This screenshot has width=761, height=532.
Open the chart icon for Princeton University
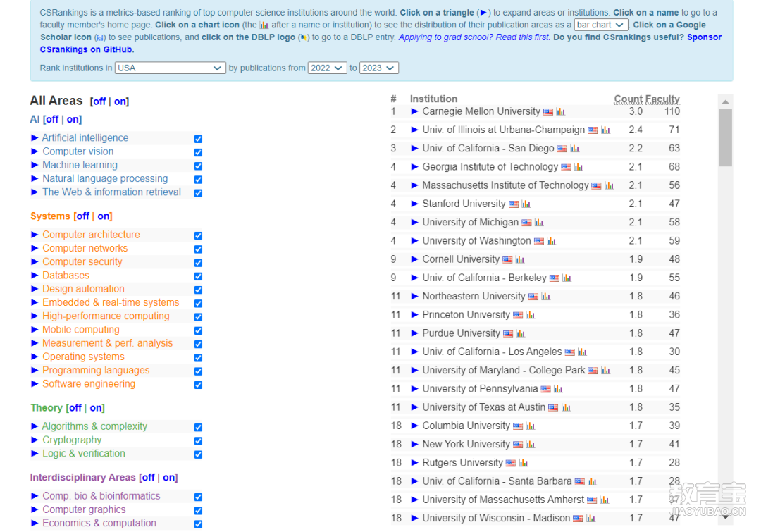pyautogui.click(x=531, y=315)
